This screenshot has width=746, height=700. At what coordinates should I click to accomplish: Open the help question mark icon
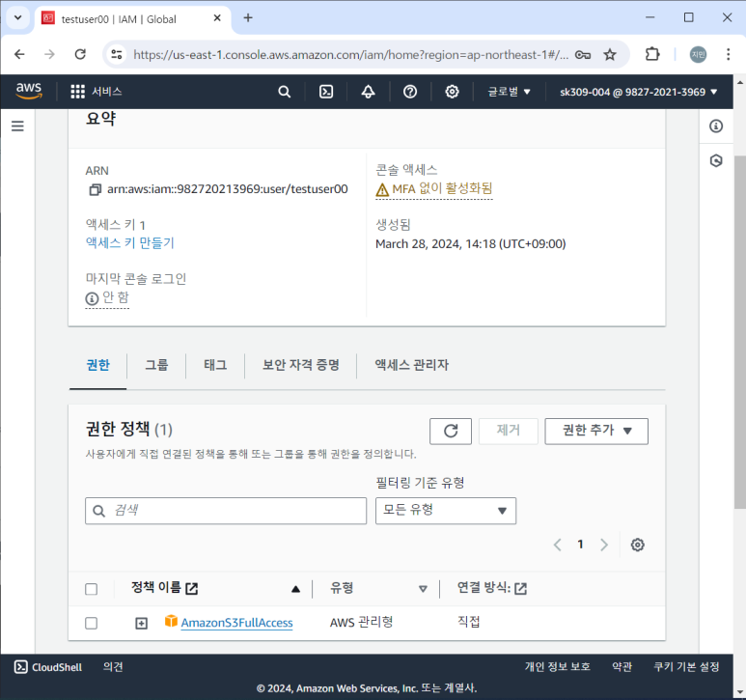pos(409,92)
